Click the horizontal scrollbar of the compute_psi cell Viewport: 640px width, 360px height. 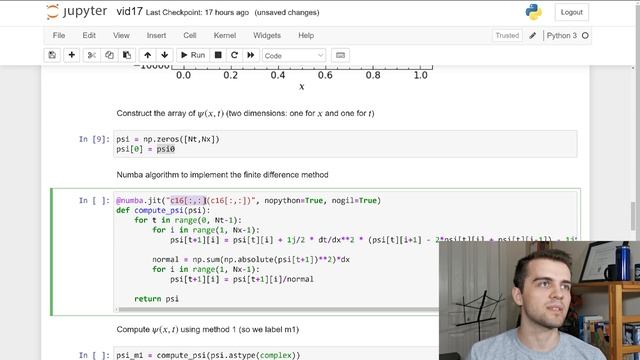(278, 309)
